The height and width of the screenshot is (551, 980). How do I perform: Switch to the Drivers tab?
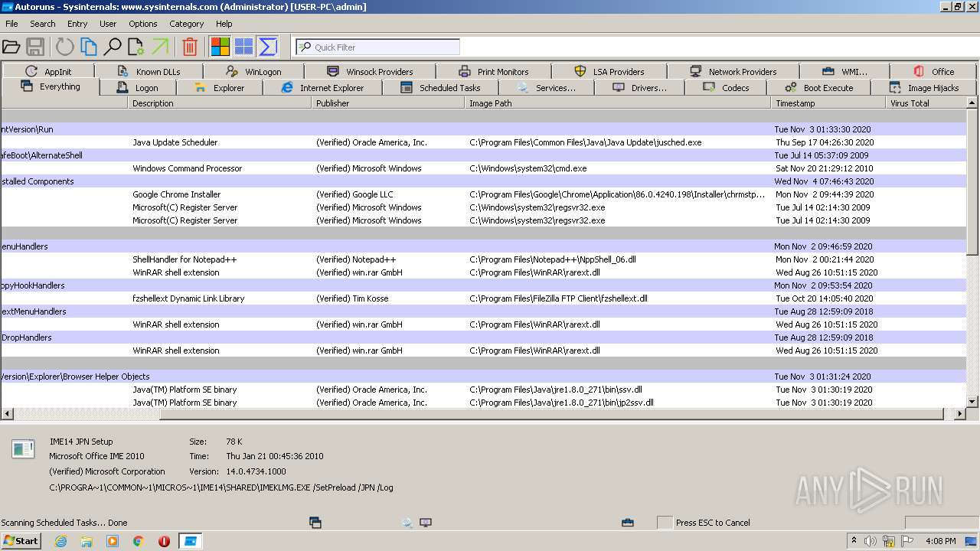pos(639,88)
